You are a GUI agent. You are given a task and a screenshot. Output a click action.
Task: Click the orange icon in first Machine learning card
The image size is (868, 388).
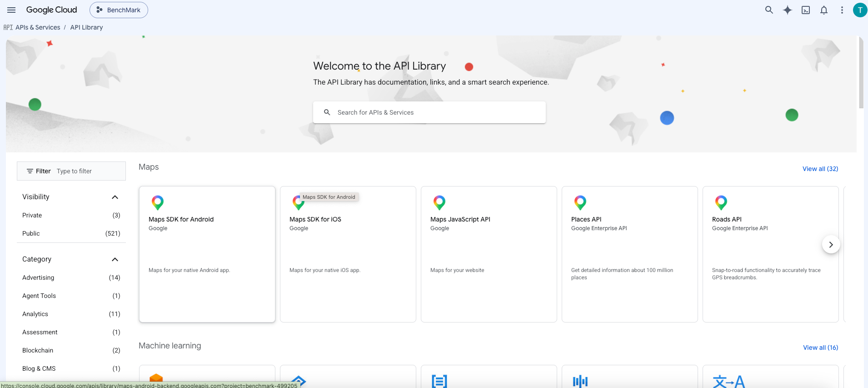point(156,378)
